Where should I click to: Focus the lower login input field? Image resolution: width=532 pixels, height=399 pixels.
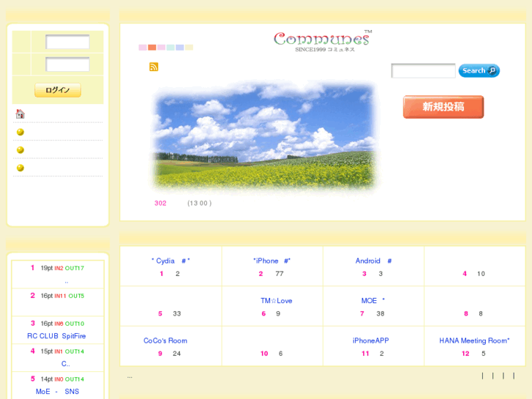pyautogui.click(x=67, y=64)
